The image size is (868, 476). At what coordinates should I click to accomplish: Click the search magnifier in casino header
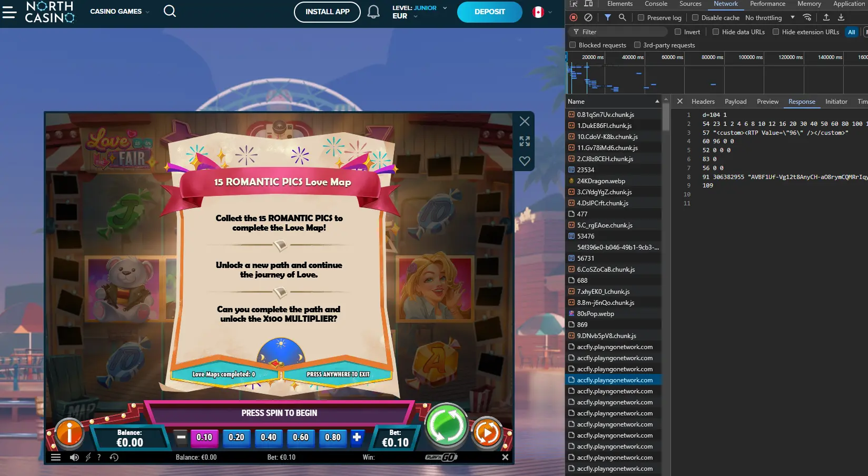click(x=170, y=11)
